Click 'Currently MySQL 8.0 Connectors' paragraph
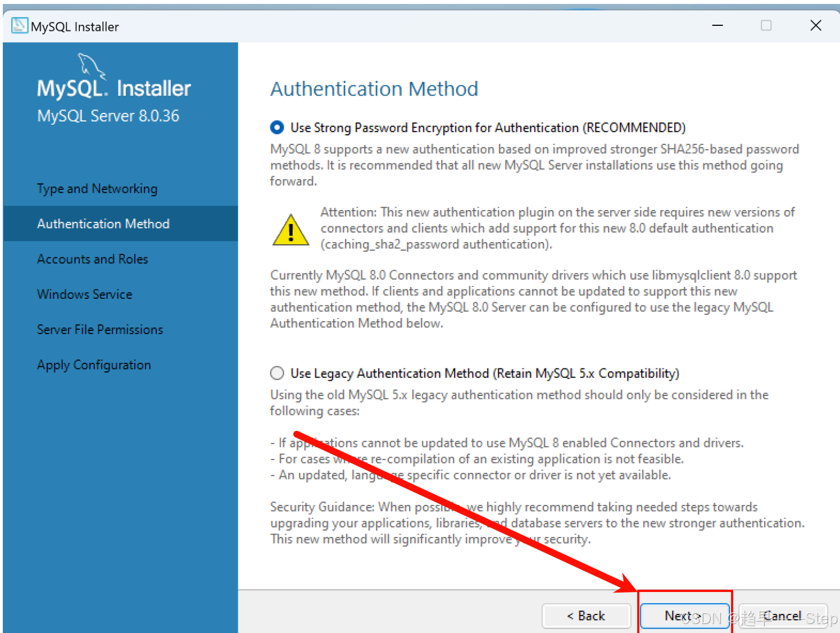The image size is (840, 633). [534, 299]
